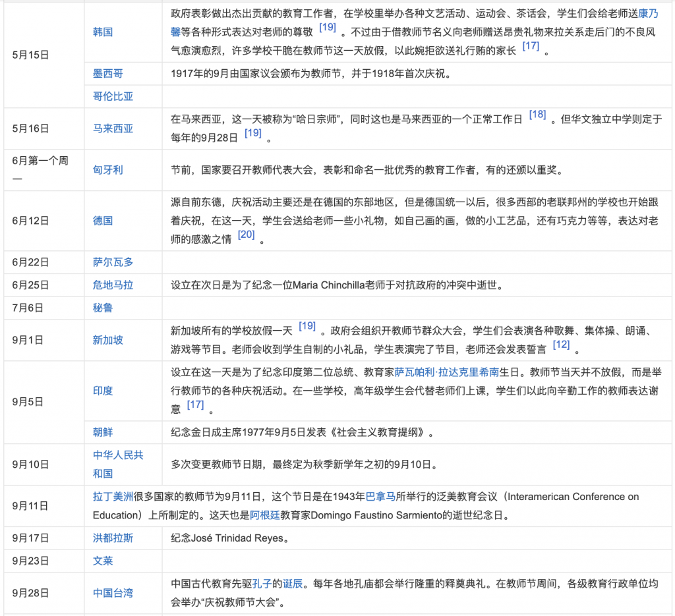Click the text 纪念José Trinidad Reyes

230,538
